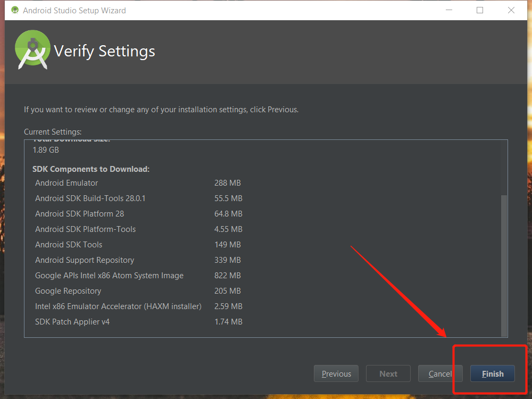Select the Google Repository component
The height and width of the screenshot is (399, 532).
(68, 291)
